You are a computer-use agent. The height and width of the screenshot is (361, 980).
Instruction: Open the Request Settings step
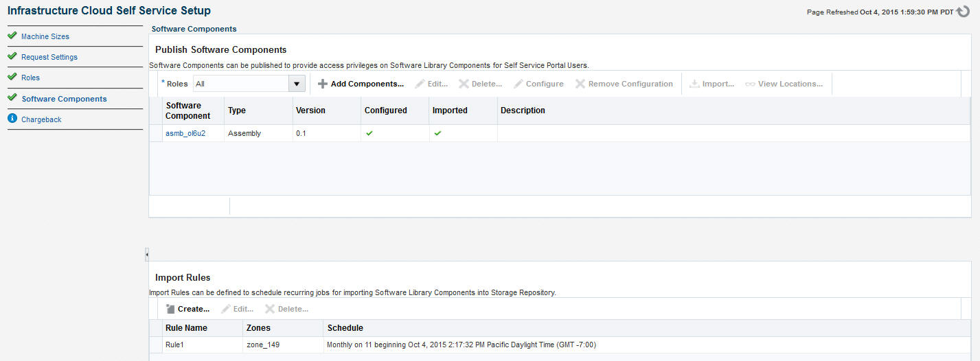(49, 57)
